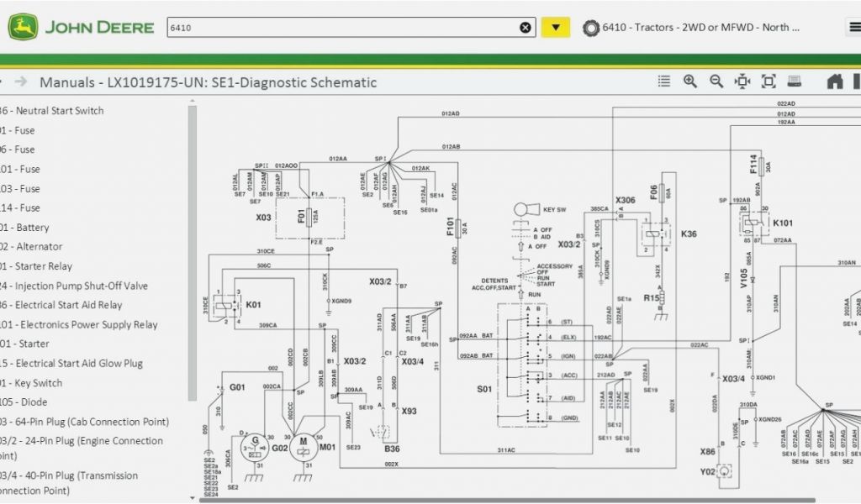The image size is (861, 504).
Task: Go to Home via house icon
Action: [x=834, y=81]
